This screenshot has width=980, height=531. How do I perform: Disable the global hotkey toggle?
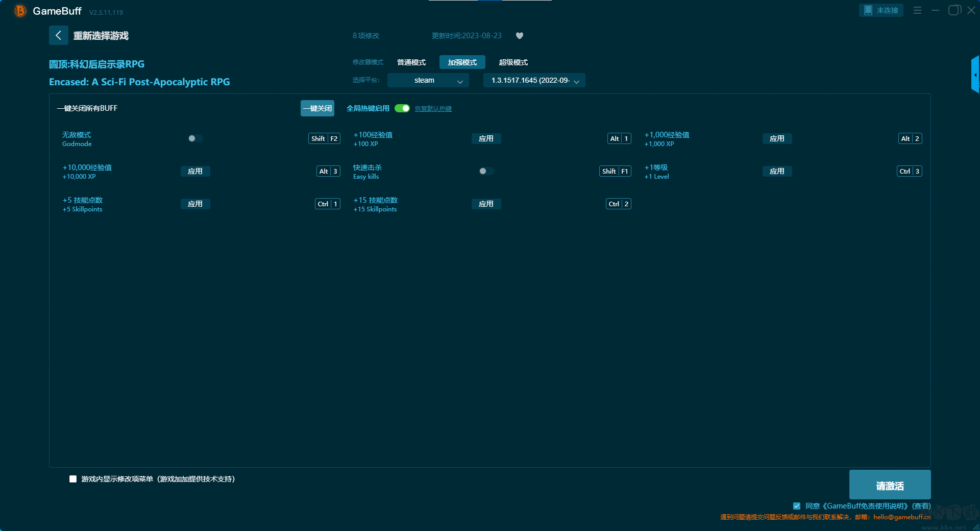pos(402,108)
